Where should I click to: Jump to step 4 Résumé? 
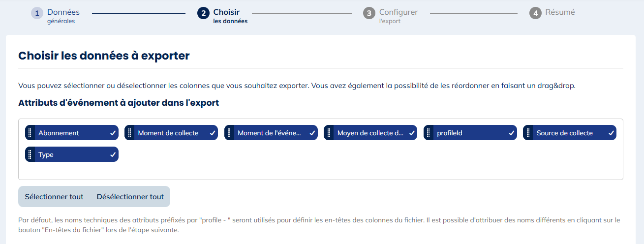point(552,13)
